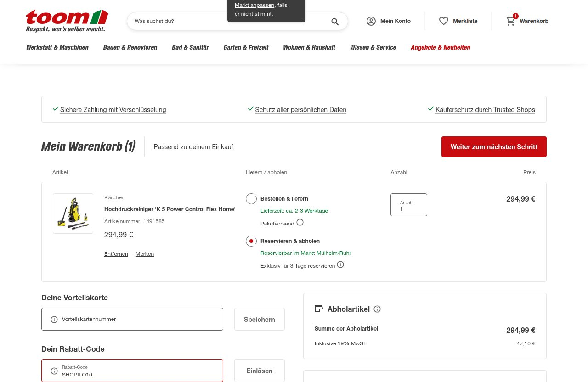
Task: Click 'Artikelnummer: 1491585' text
Action: click(135, 221)
